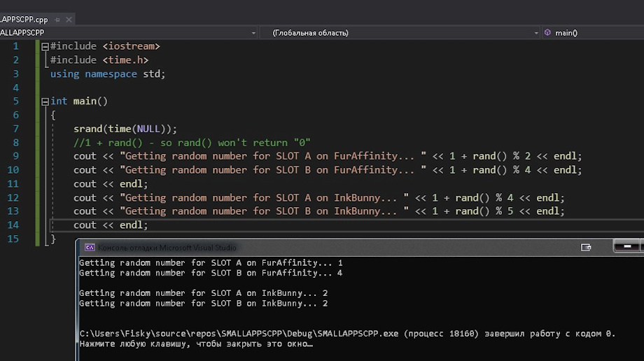Image resolution: width=644 pixels, height=361 pixels.
Task: Open the SMALLAPPSCPP project dropdown
Action: click(253, 33)
